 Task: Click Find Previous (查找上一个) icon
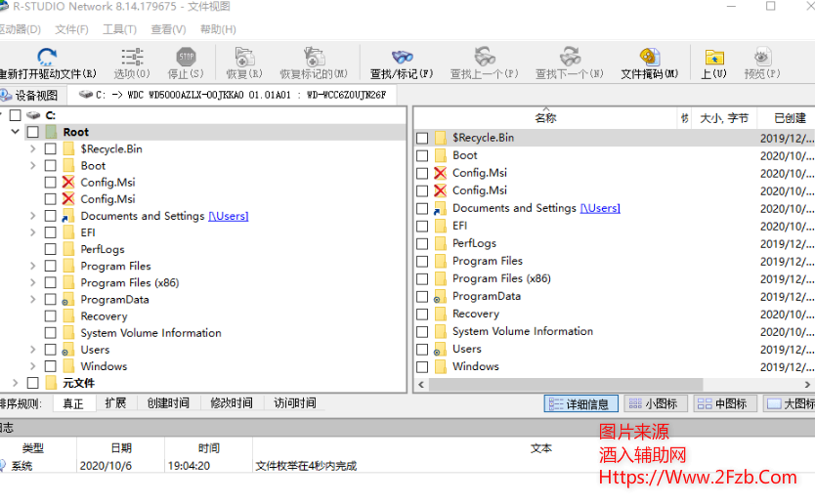485,57
